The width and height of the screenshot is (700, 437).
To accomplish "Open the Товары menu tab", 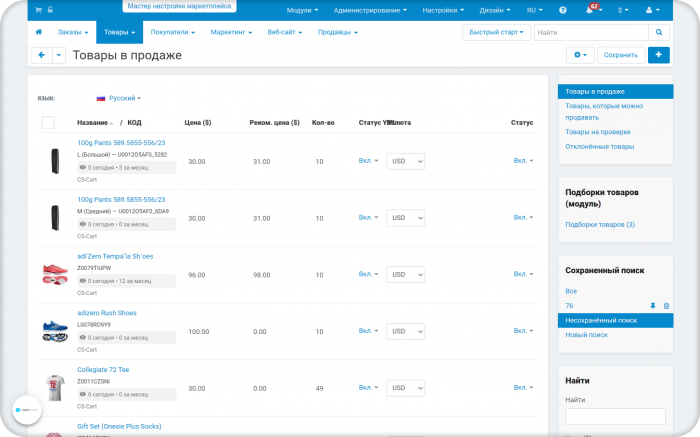I will (x=119, y=32).
